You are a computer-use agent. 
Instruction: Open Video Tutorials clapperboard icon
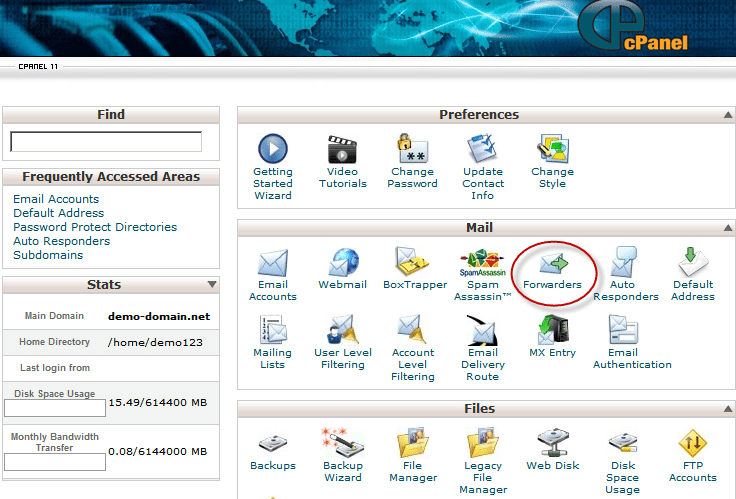click(342, 149)
